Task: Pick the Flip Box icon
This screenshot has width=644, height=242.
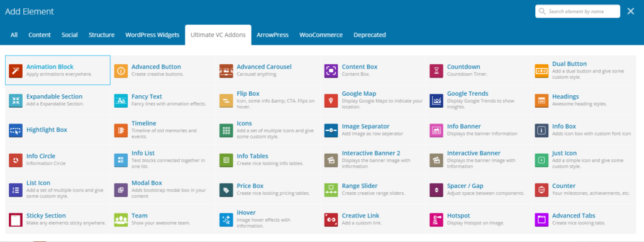Action: click(226, 100)
